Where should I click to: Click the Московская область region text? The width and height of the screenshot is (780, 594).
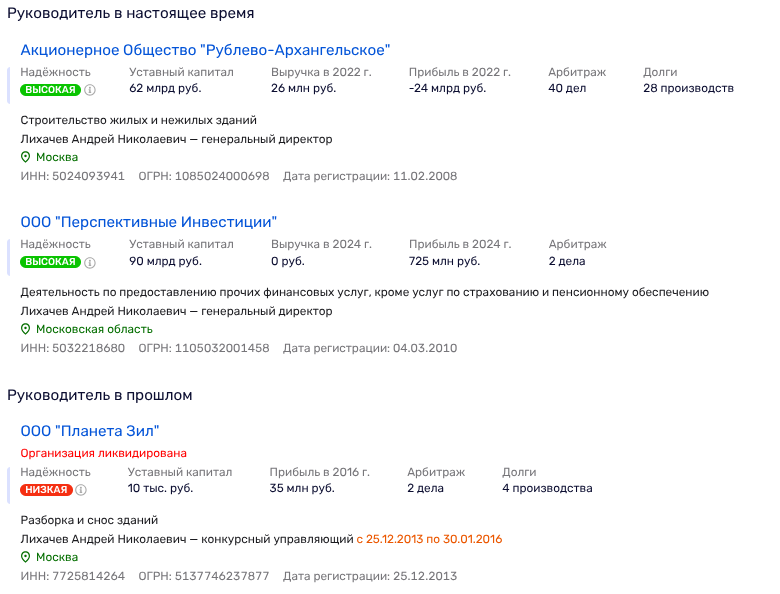94,329
